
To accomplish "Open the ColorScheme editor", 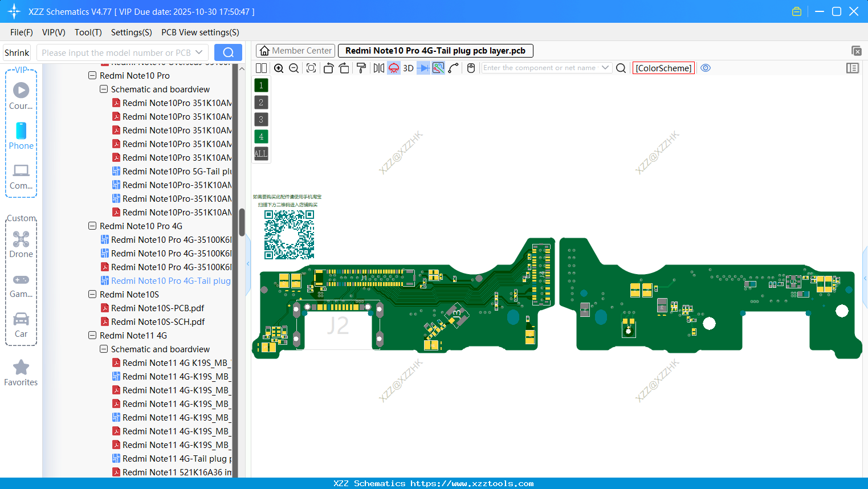I will tap(663, 68).
